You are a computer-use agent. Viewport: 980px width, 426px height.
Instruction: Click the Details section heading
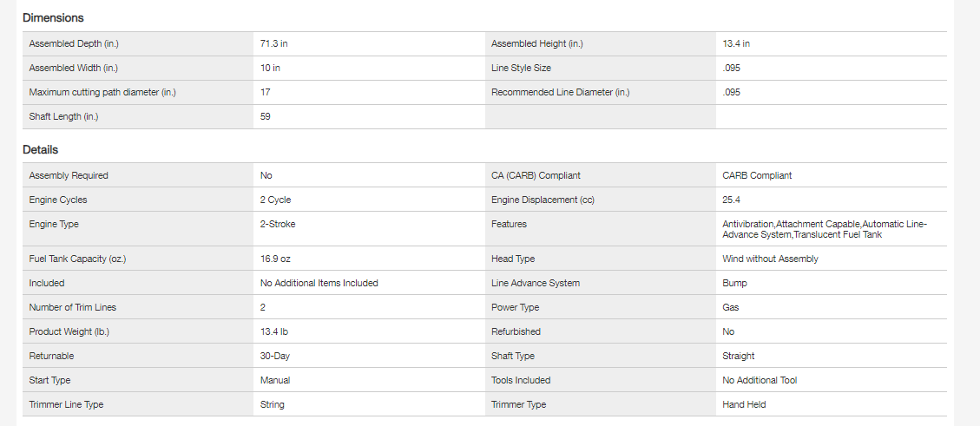coord(40,150)
